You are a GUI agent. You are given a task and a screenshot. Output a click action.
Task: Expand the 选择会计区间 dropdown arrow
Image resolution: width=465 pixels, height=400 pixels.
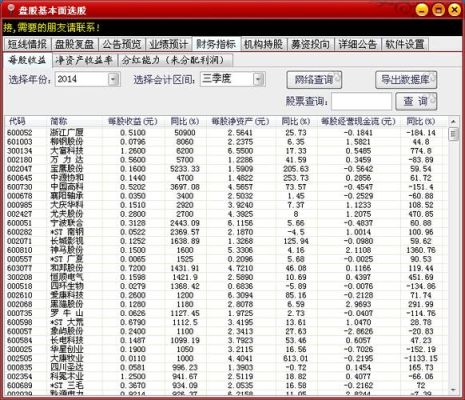(x=258, y=79)
